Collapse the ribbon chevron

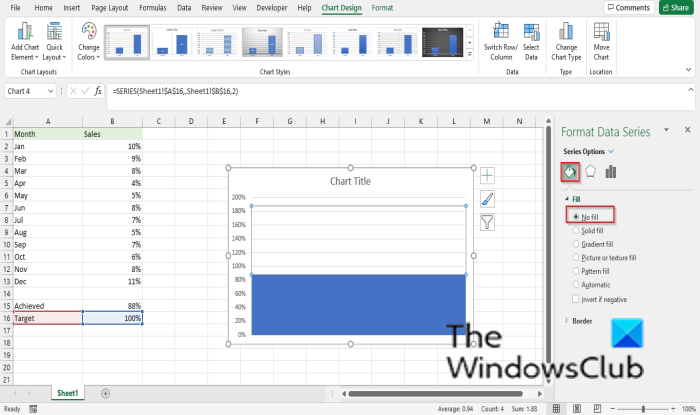[x=688, y=70]
